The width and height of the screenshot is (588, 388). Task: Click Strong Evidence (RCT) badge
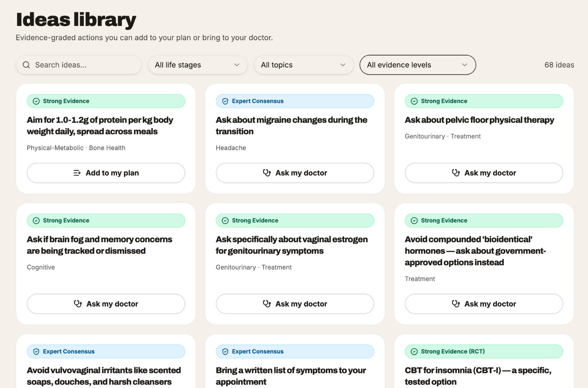pos(484,351)
